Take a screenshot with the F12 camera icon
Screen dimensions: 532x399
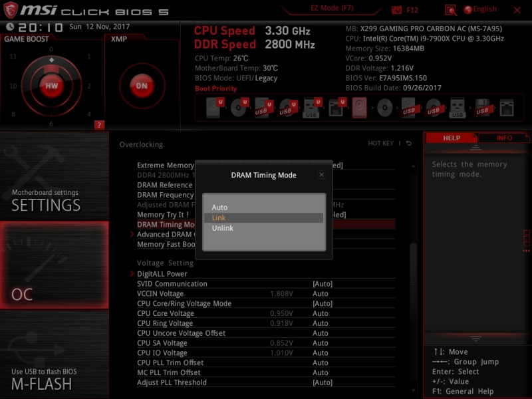(x=396, y=10)
